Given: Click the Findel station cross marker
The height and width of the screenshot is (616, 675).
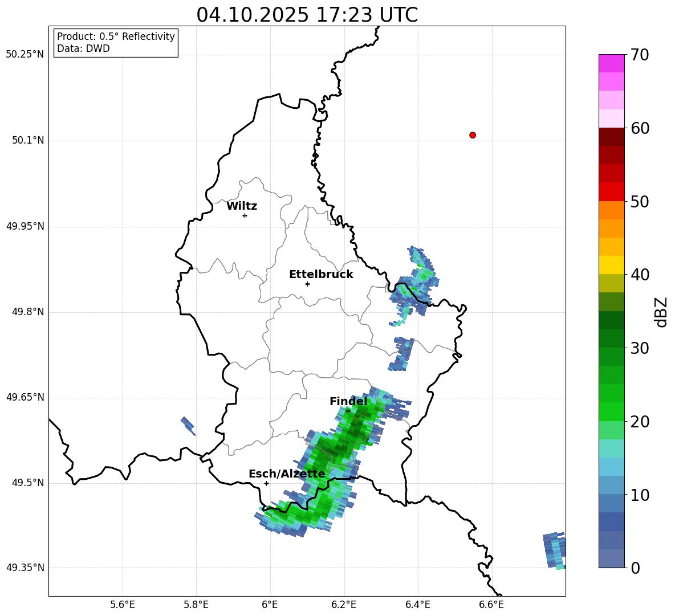Looking at the screenshot, I should (x=348, y=411).
